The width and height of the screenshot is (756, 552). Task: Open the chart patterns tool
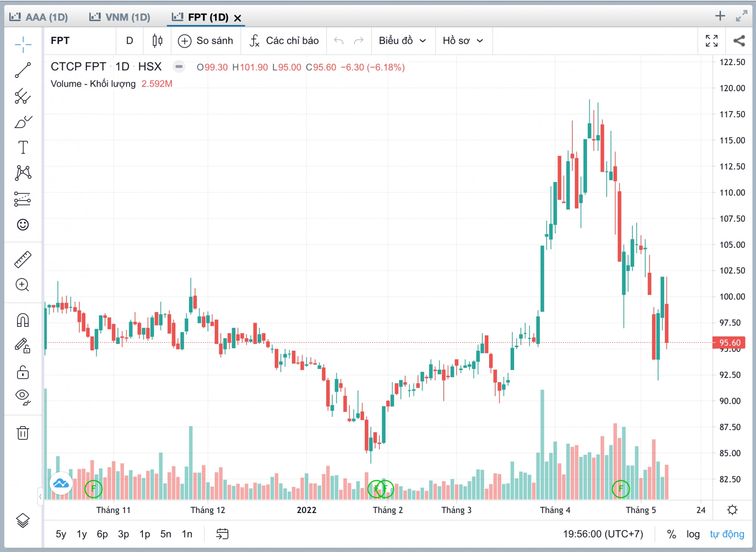[23, 173]
